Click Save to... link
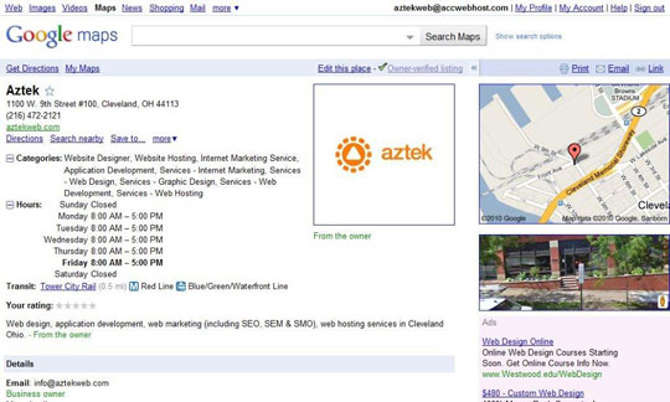Viewport: 670px width, 402px height. (128, 138)
